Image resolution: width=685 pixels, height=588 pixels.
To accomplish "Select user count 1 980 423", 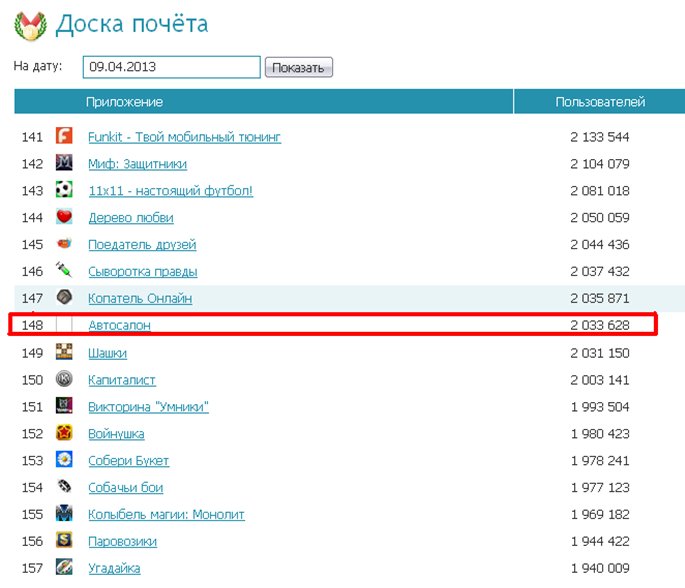I will (600, 434).
